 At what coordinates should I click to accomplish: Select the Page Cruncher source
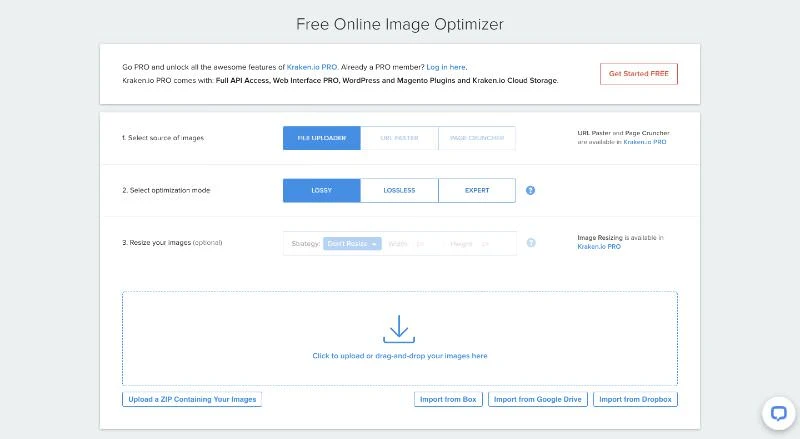[x=477, y=138]
